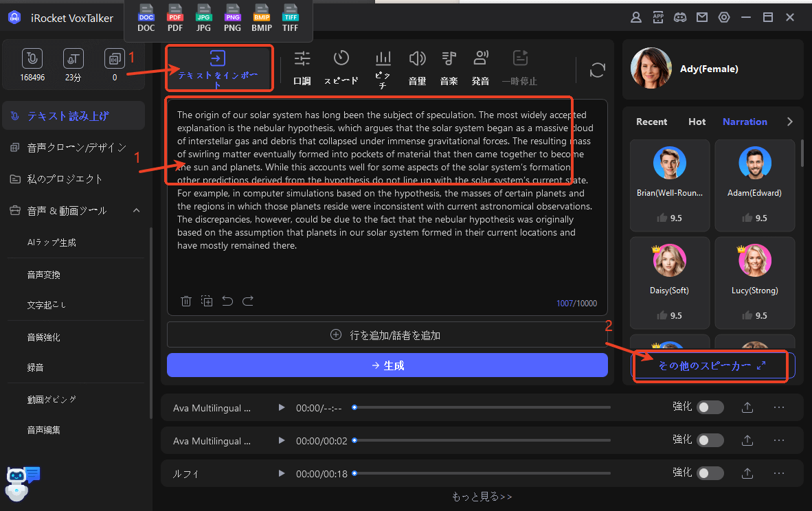This screenshot has width=812, height=511.
Task: Toggle 強化 for the 00:02 Ava track
Action: 710,440
